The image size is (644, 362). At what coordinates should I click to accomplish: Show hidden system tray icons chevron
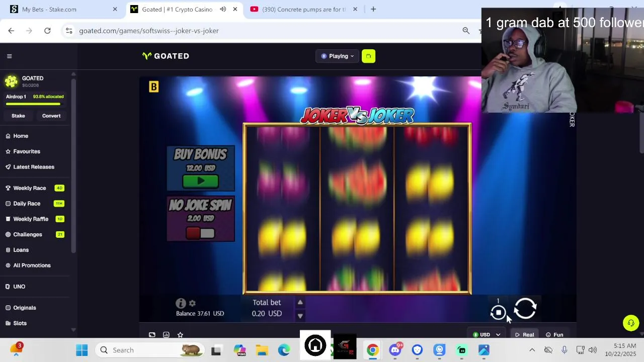[x=532, y=350]
